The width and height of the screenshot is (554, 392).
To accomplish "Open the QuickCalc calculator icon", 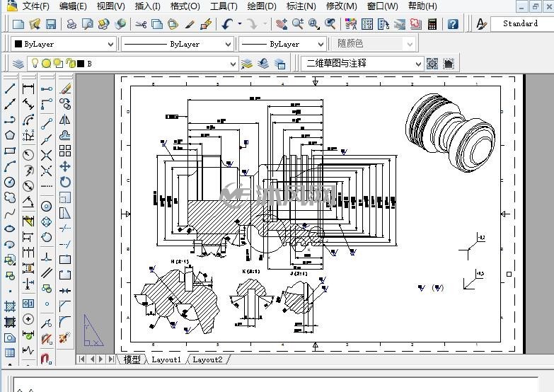I will 432,24.
